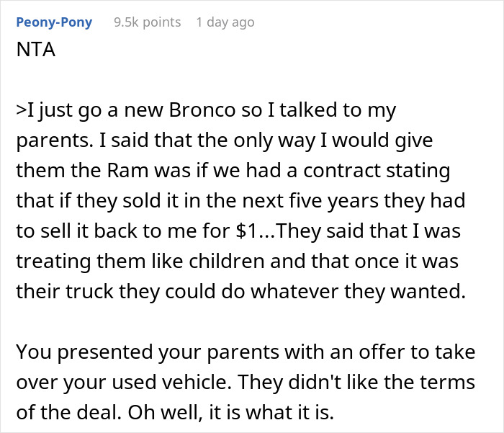
Task: Open the "1 day ago" comment permalink
Action: coord(225,22)
